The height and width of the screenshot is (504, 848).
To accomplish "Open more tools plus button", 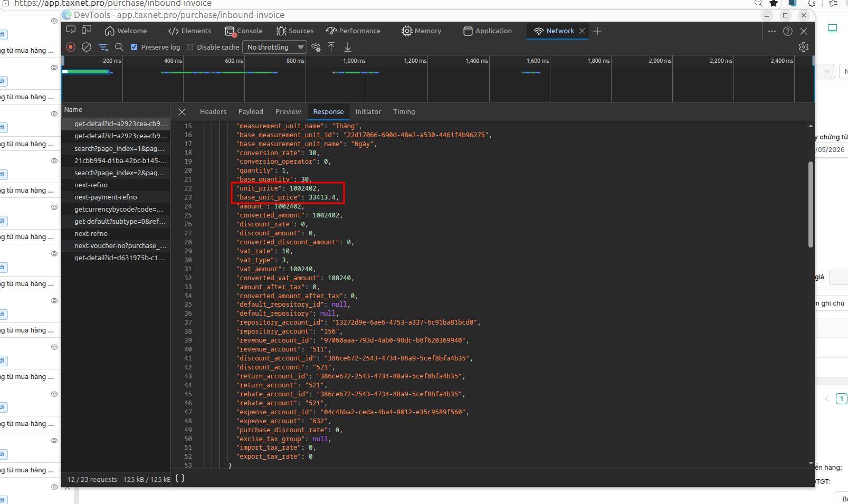I will (x=597, y=31).
